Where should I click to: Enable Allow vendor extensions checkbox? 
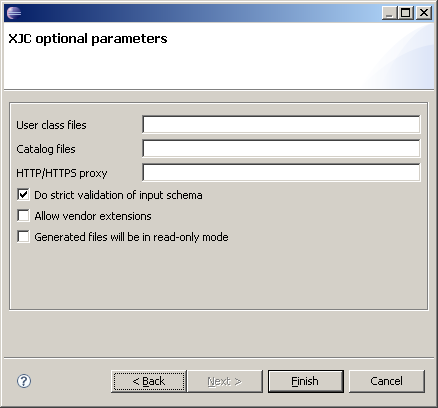coord(23,216)
